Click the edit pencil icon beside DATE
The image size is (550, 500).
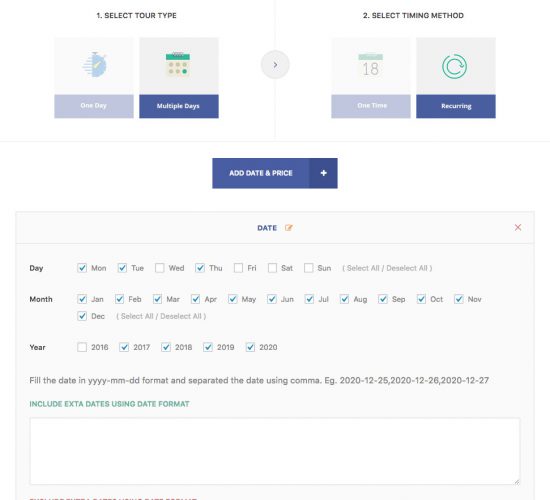288,228
